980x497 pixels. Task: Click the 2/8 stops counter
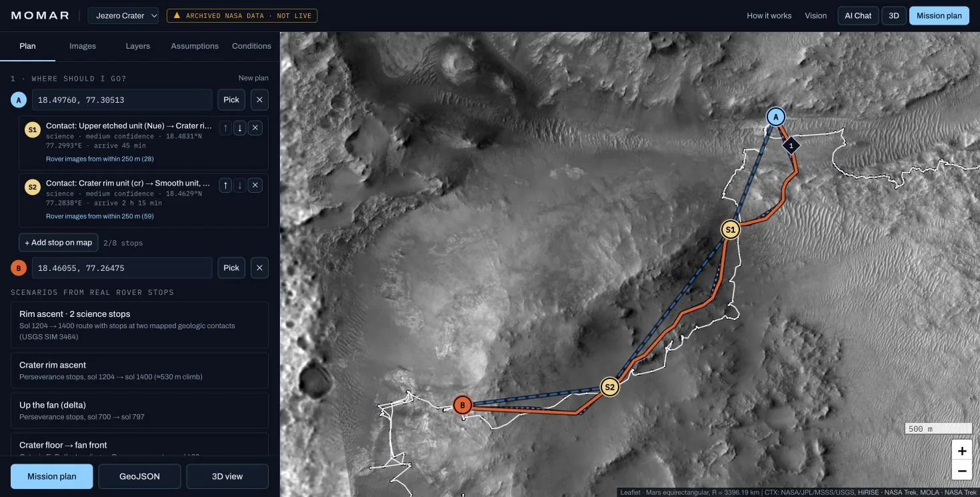click(123, 243)
